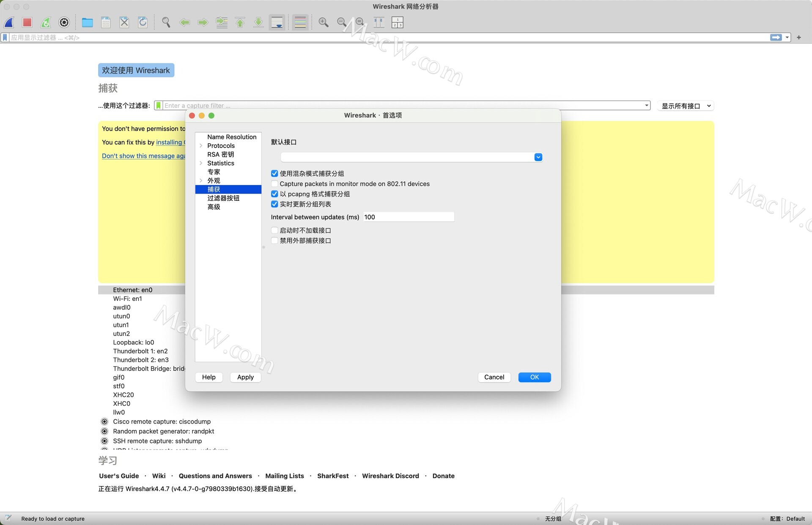Click display filter bookmark icon
This screenshot has width=812, height=525.
(x=5, y=38)
